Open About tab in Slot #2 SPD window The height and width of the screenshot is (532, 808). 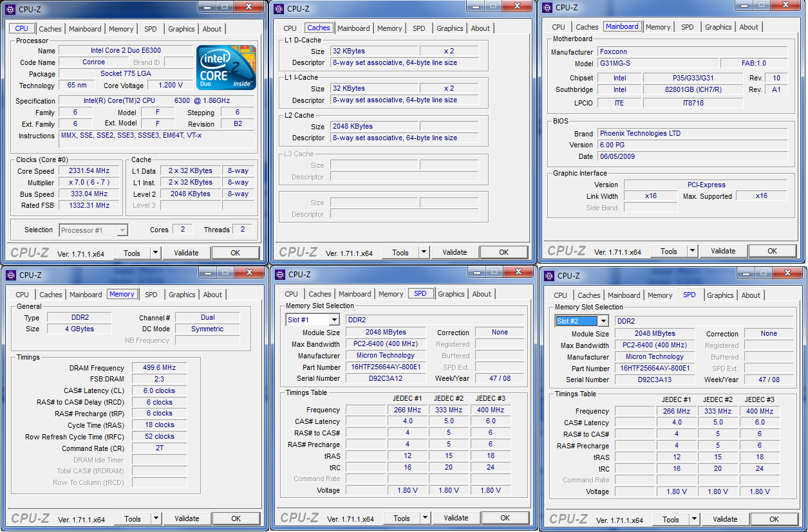coord(751,295)
